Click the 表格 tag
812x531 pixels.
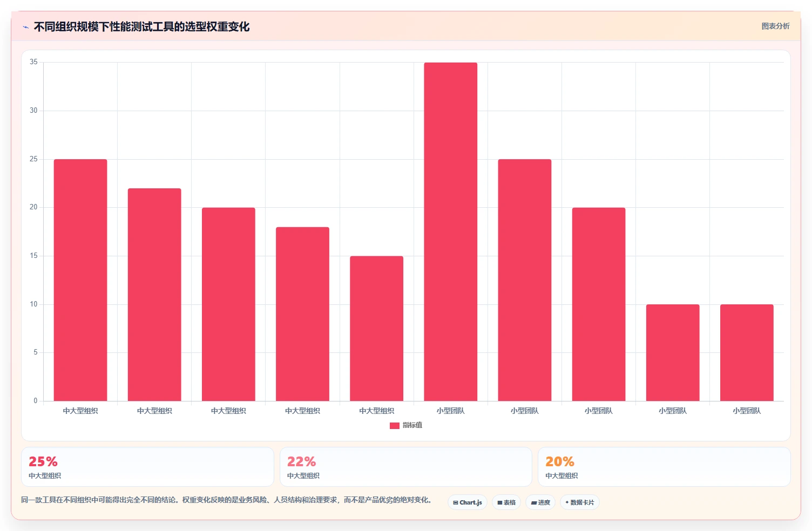(x=506, y=502)
